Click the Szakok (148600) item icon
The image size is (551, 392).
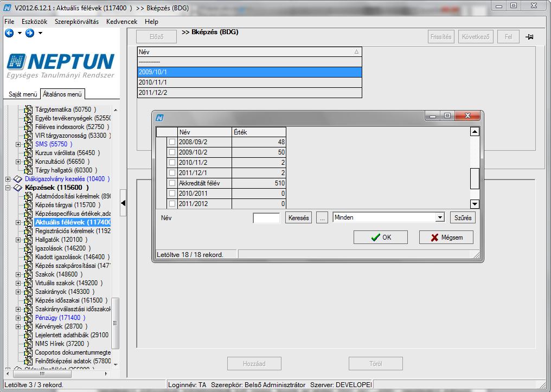pos(28,274)
